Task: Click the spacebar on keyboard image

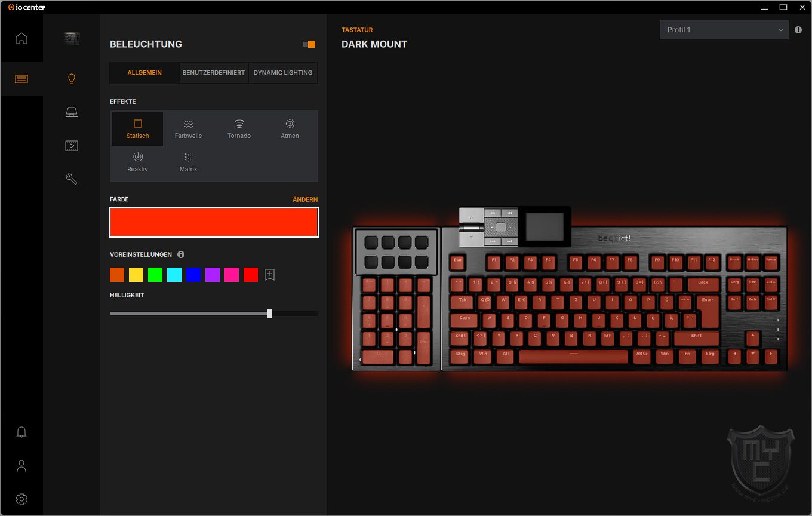Action: pos(573,357)
